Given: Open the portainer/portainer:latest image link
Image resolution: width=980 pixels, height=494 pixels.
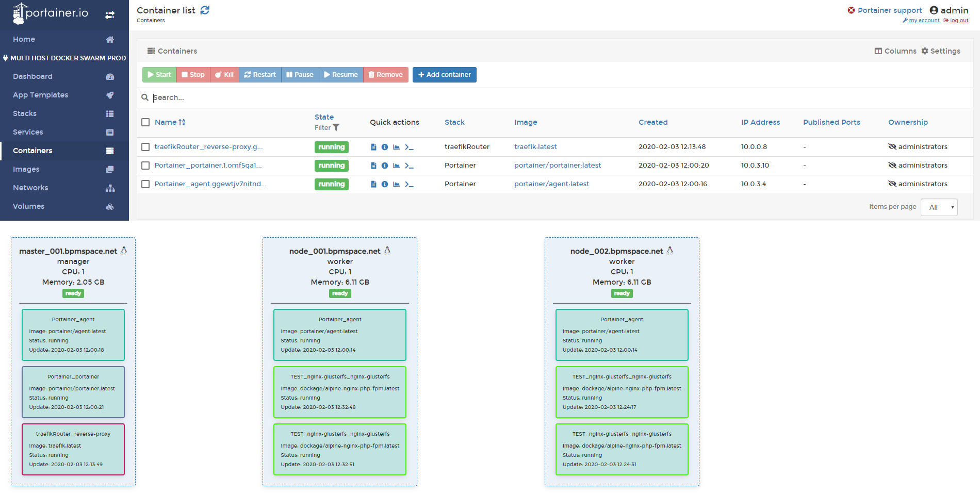Looking at the screenshot, I should [x=557, y=166].
